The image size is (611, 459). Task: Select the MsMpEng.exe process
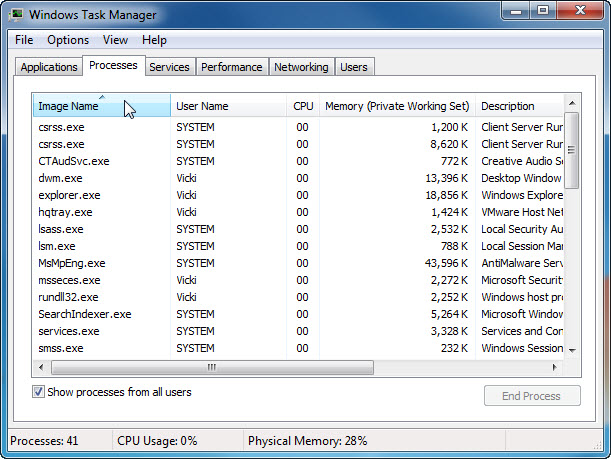pos(298,263)
